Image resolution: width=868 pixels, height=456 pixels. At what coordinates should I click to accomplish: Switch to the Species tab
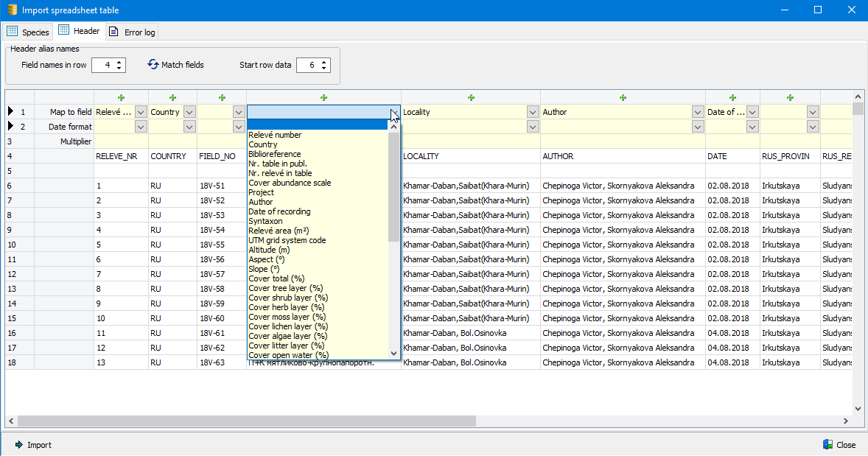click(28, 32)
